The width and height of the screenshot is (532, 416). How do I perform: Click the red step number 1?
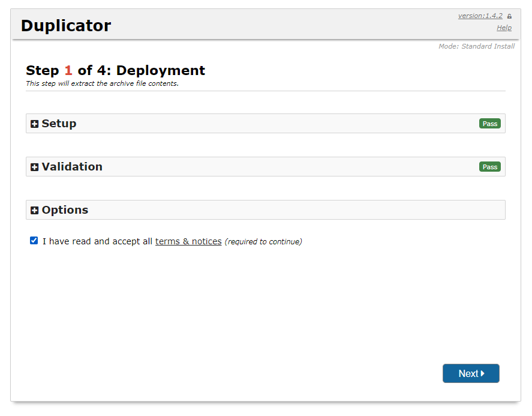(x=68, y=70)
